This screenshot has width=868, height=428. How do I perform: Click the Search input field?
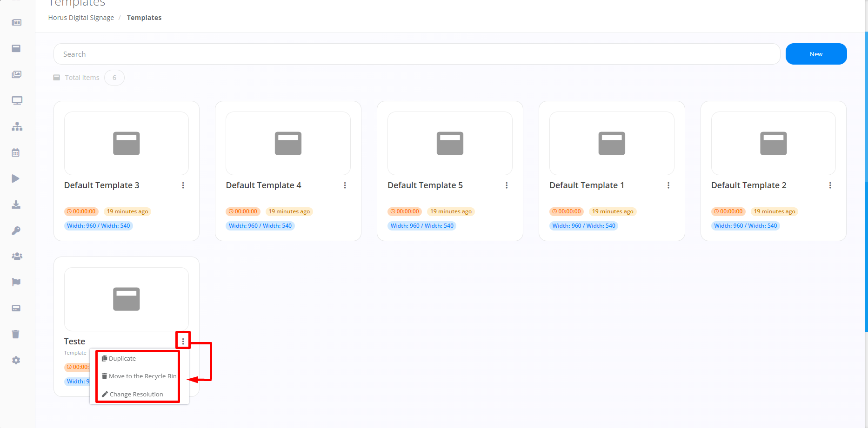(416, 54)
